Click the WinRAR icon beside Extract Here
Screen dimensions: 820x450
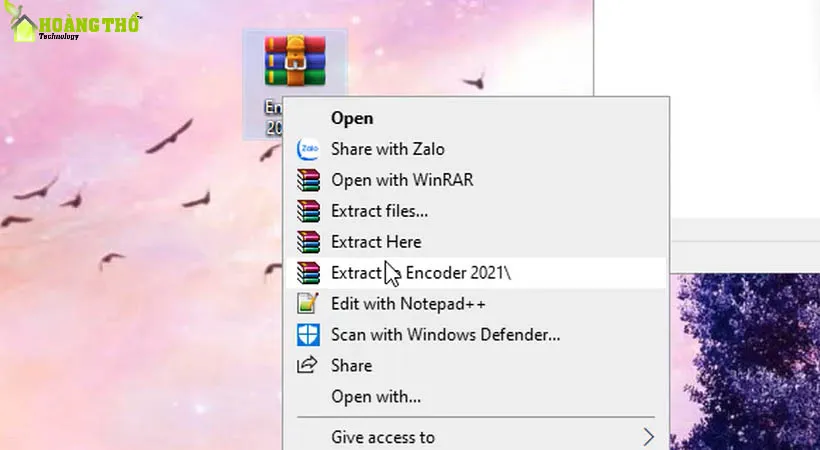(x=309, y=242)
